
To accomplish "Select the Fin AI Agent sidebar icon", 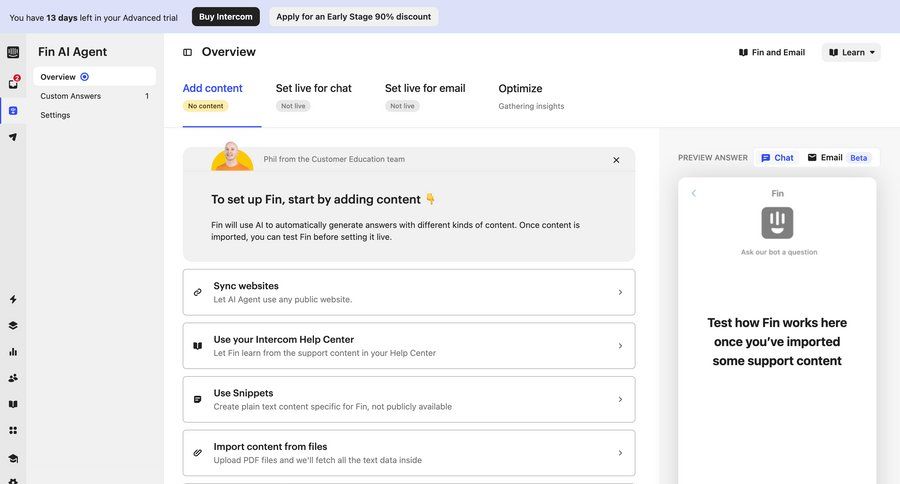I will (13, 110).
